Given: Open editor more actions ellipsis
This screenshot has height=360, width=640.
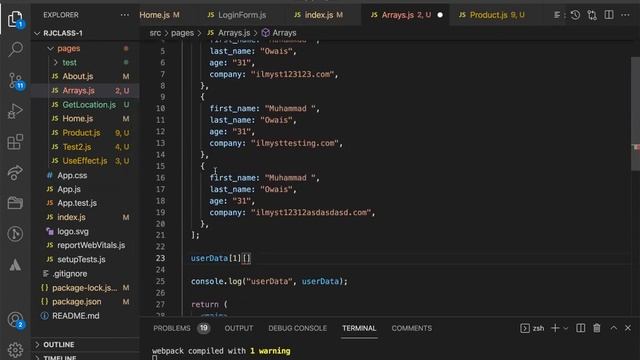Looking at the screenshot, I should coord(625,15).
